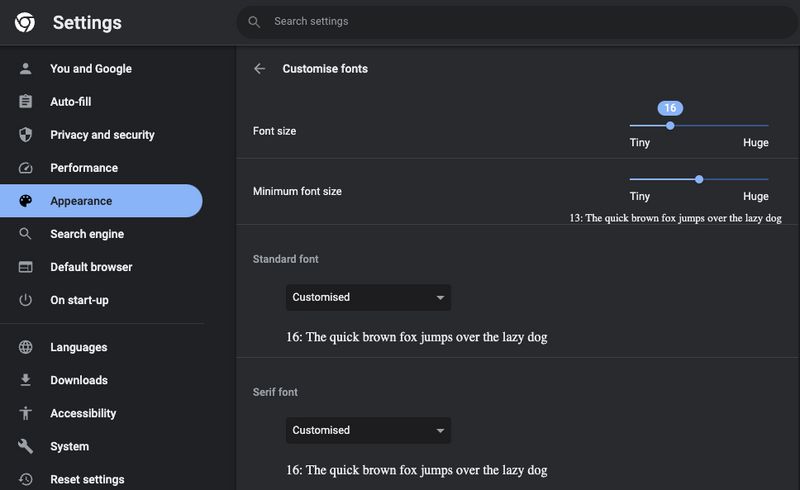This screenshot has width=800, height=490.
Task: Click the back arrow beside Customise fonts
Action: 260,68
